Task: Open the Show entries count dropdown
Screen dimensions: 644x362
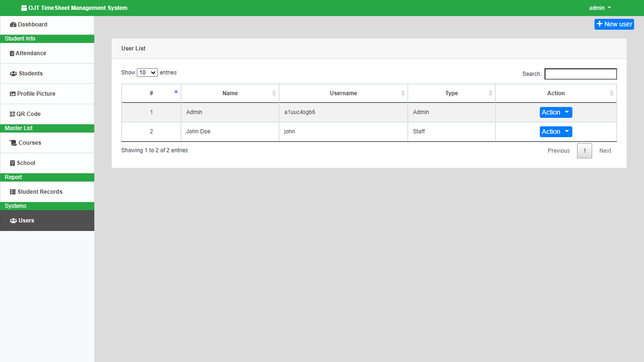Action: tap(147, 73)
